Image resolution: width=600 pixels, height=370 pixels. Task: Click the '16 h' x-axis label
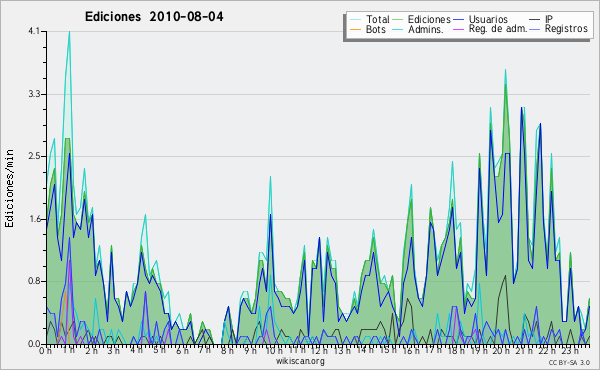(411, 350)
